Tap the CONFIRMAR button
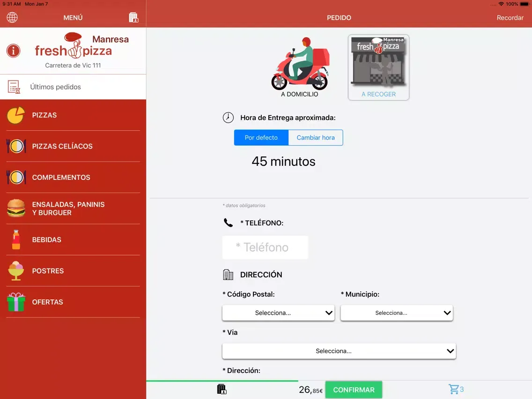Screen dimensions: 532x399 pyautogui.click(x=354, y=390)
